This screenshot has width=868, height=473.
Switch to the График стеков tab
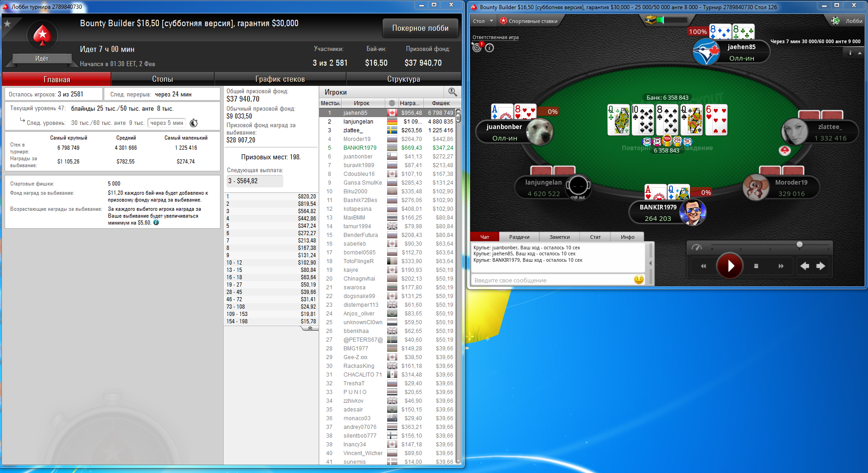pyautogui.click(x=280, y=79)
